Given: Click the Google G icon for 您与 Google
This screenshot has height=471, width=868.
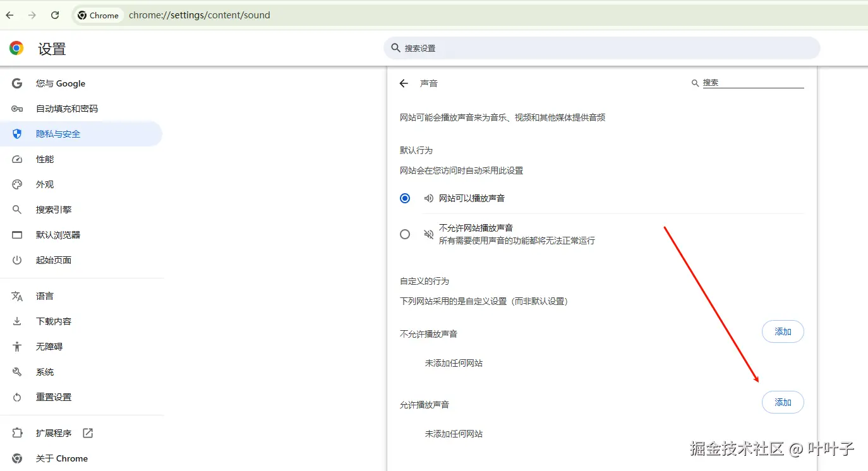Looking at the screenshot, I should tap(17, 83).
